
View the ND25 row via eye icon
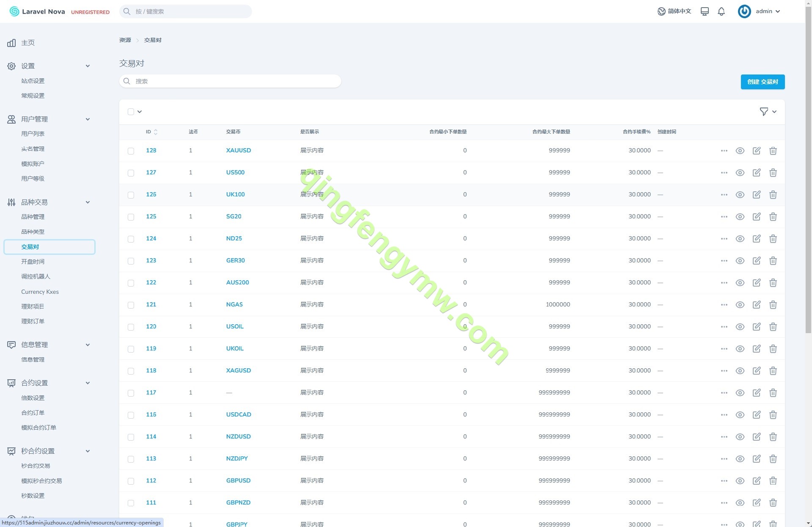(740, 239)
